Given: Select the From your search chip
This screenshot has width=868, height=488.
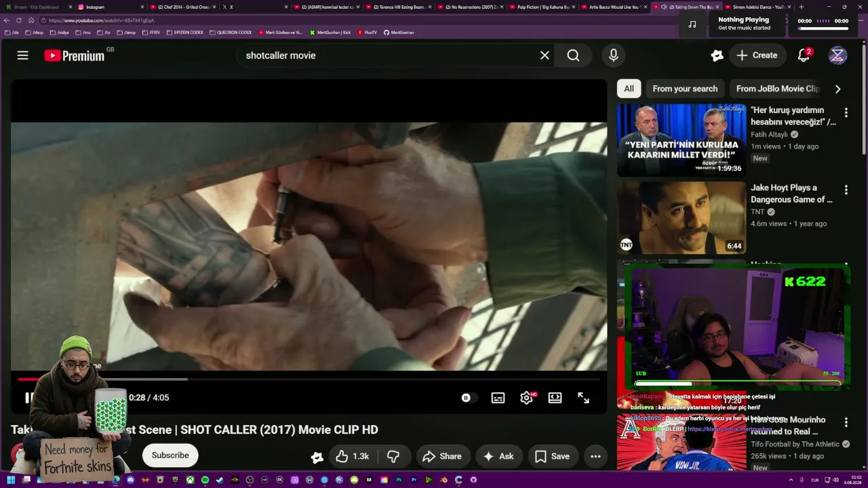Looking at the screenshot, I should [x=685, y=89].
